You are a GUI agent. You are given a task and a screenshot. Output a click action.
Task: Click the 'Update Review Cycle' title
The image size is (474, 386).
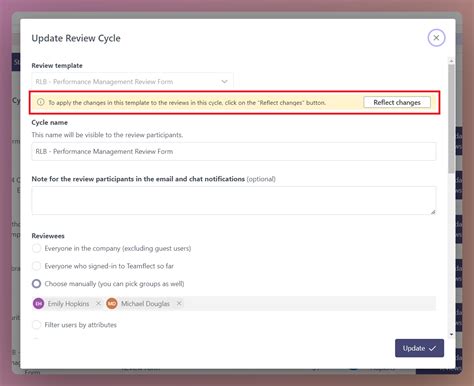click(76, 38)
